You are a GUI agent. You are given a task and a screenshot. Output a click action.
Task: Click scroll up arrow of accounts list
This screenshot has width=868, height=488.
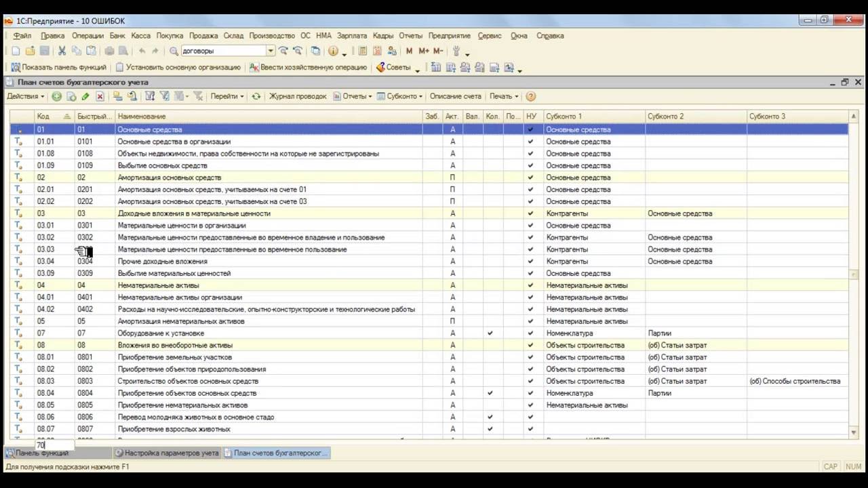[x=854, y=116]
